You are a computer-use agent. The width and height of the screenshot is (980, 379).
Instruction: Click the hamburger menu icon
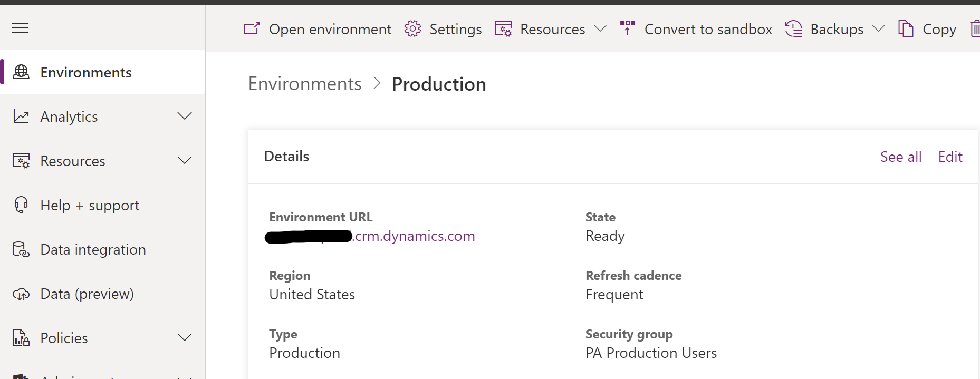20,28
